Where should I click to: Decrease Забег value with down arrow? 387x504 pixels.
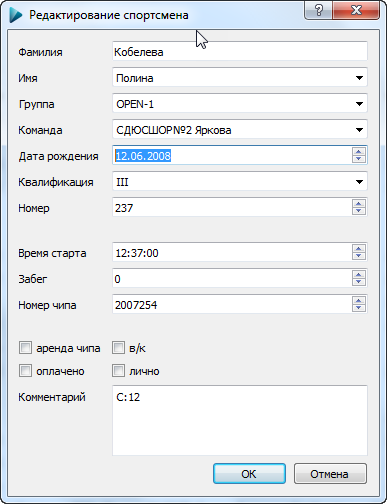click(x=359, y=282)
